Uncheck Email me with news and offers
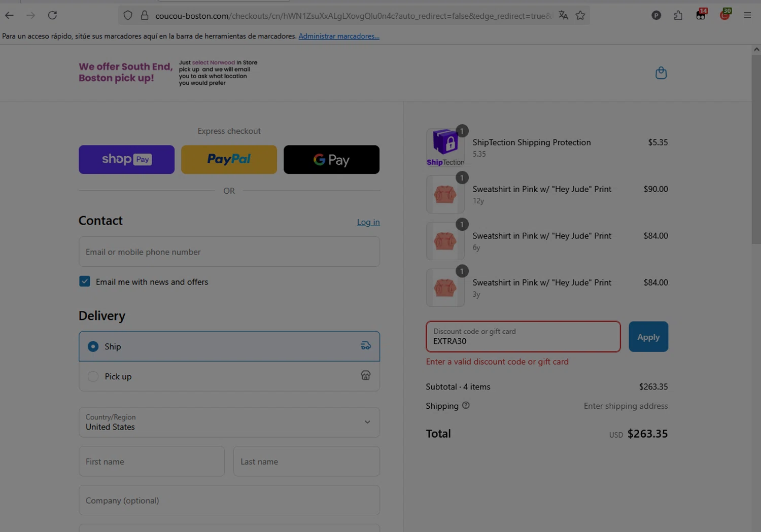The width and height of the screenshot is (761, 532). (85, 281)
